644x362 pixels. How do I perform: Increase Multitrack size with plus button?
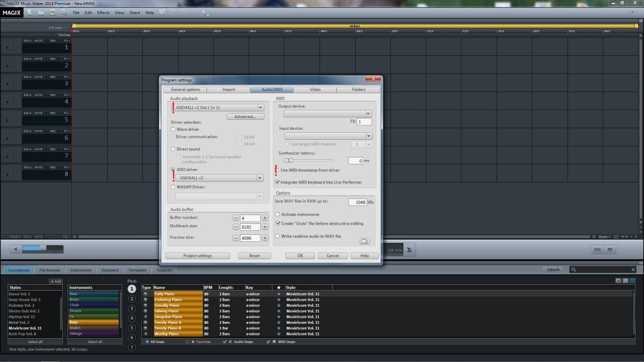click(265, 227)
